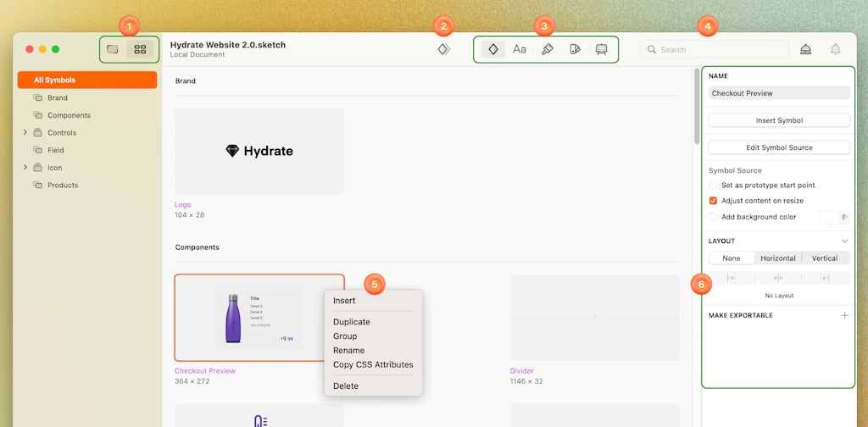
Task: Select the Hydrate Logo symbol thumbnail
Action: pyautogui.click(x=259, y=151)
